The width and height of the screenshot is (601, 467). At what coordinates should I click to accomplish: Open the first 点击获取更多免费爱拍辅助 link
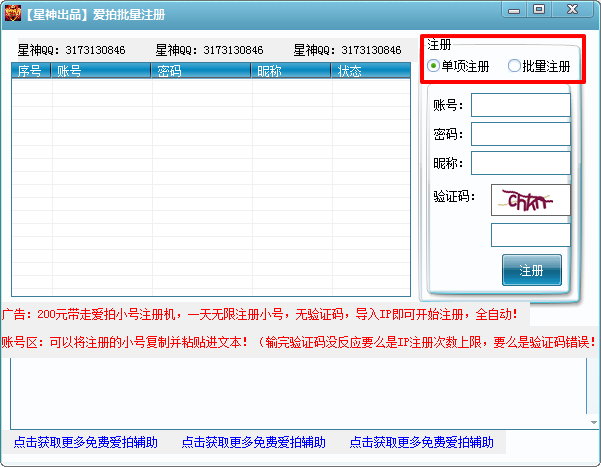coord(86,442)
